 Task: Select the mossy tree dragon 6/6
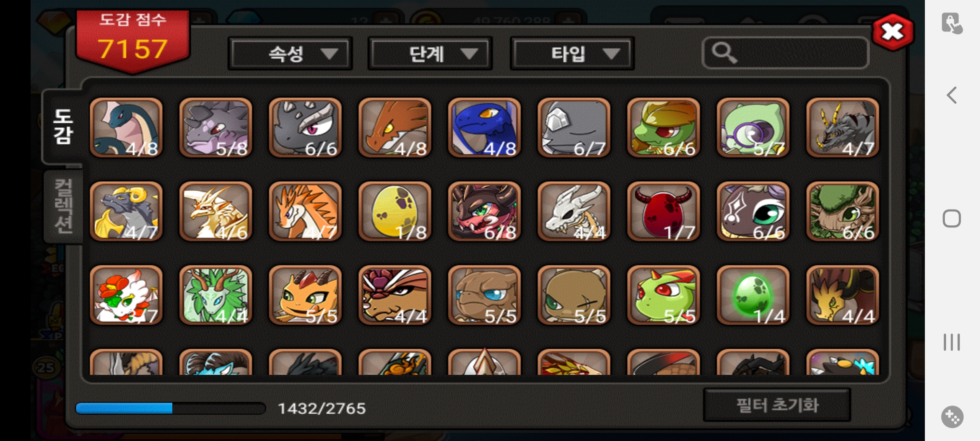[842, 211]
